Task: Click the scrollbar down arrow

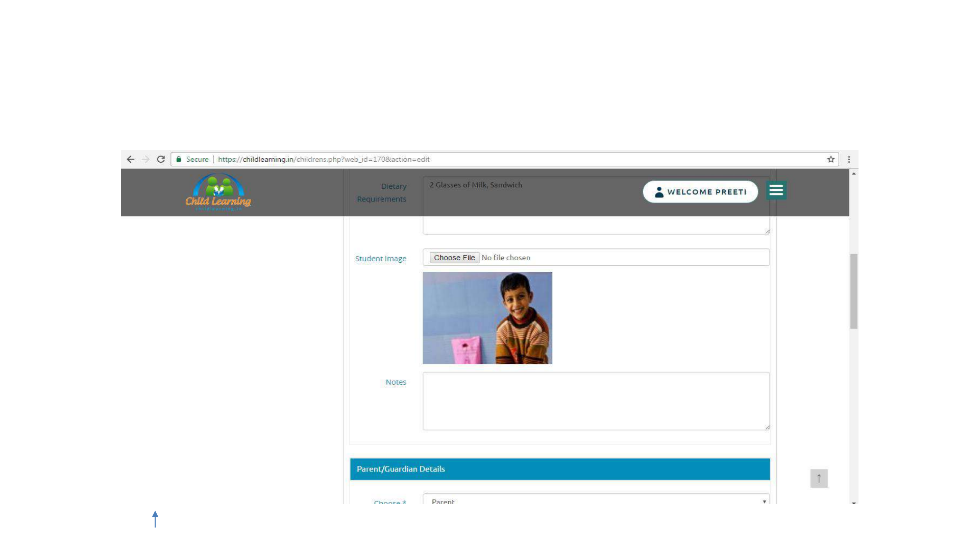Action: pyautogui.click(x=854, y=503)
